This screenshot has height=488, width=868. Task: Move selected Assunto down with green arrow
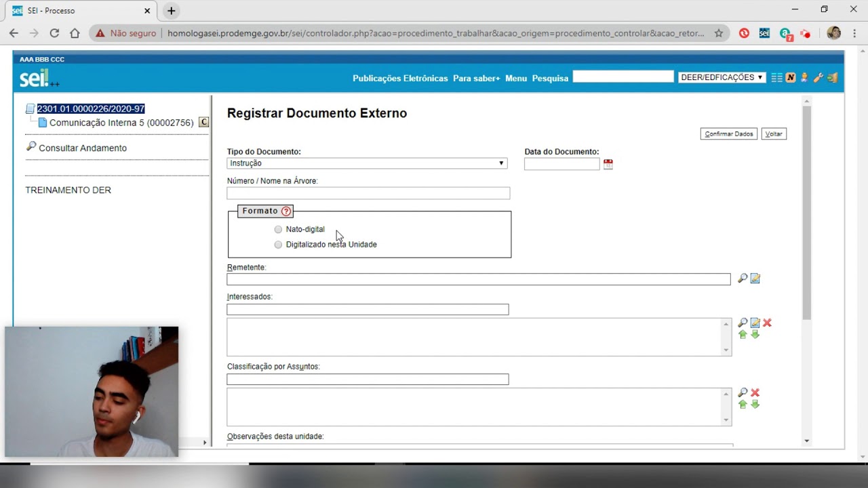click(755, 405)
